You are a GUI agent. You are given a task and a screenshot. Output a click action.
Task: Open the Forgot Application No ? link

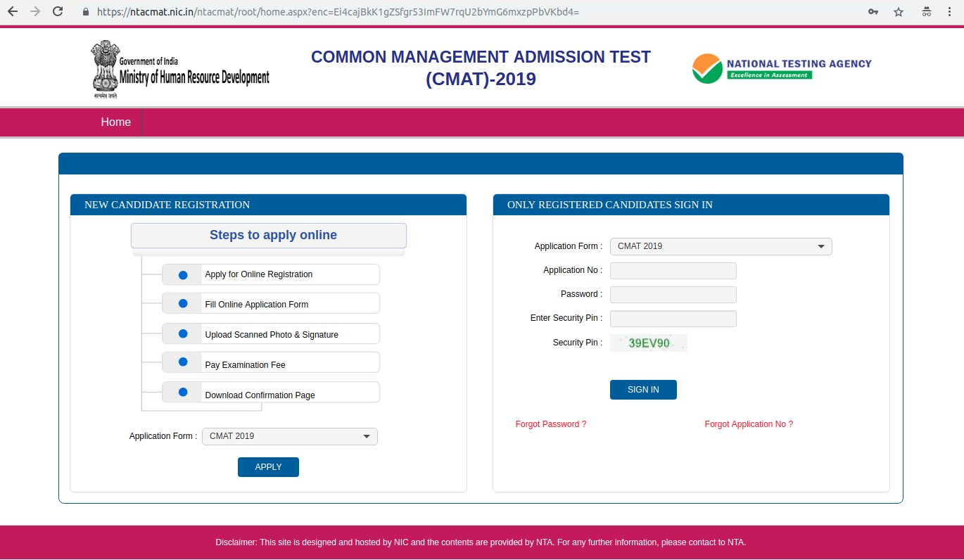click(749, 424)
